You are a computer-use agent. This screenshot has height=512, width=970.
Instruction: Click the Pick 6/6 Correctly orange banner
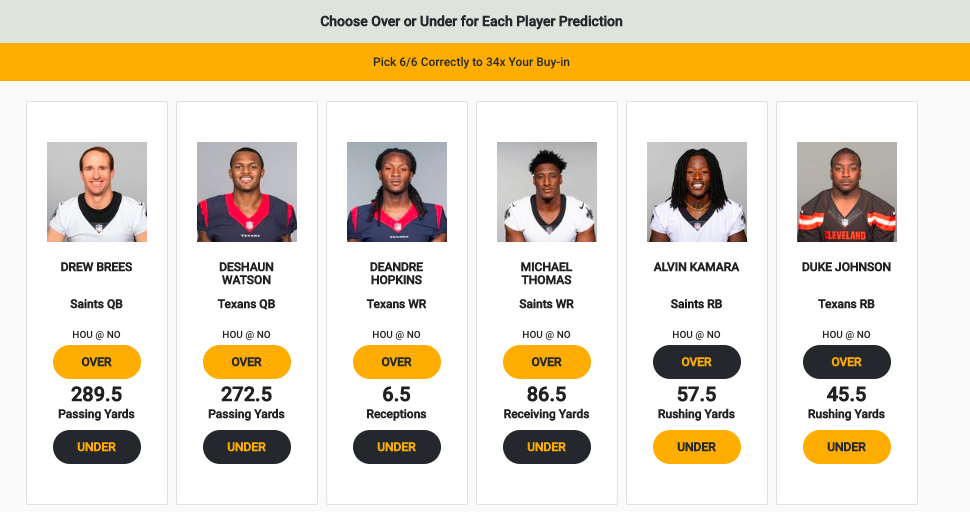471,62
